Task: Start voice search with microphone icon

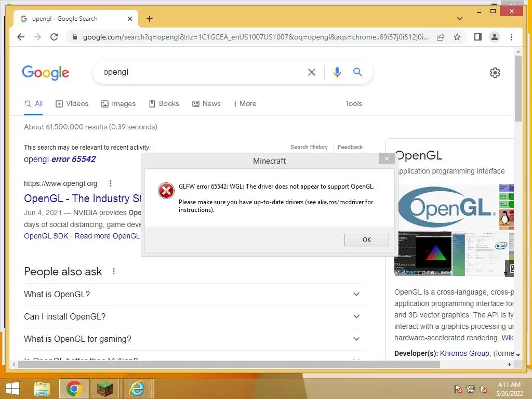Action: [337, 72]
